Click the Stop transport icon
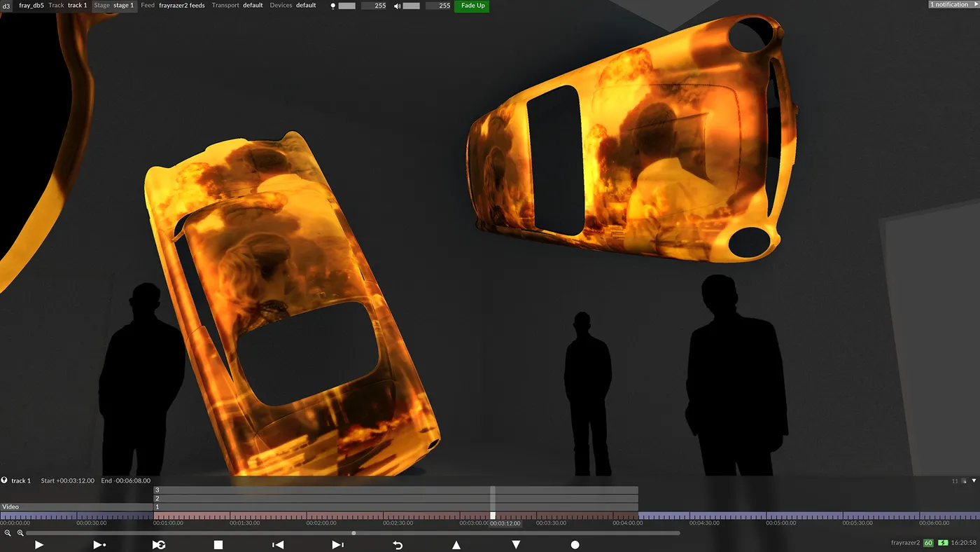Viewport: 980px width, 552px height. tap(218, 544)
